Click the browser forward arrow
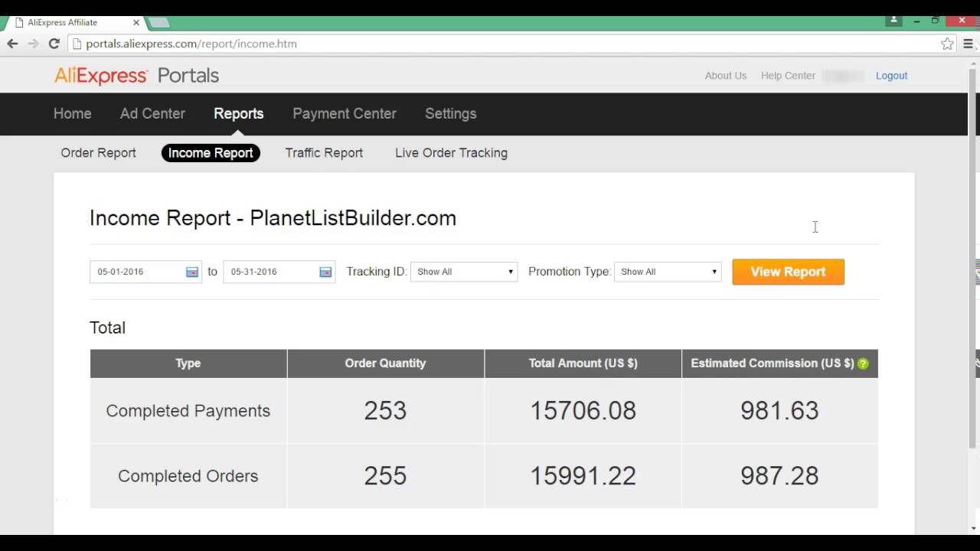980x551 pixels. (x=33, y=44)
